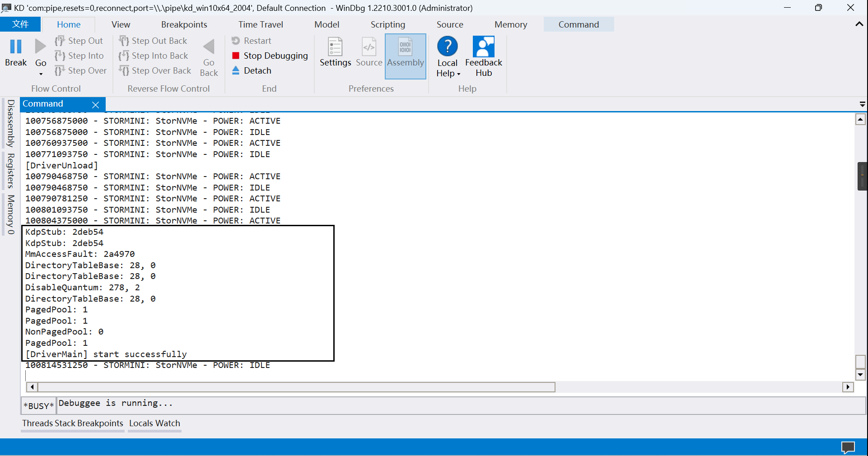This screenshot has height=456, width=868.
Task: Click Step Out Back
Action: pyautogui.click(x=153, y=41)
